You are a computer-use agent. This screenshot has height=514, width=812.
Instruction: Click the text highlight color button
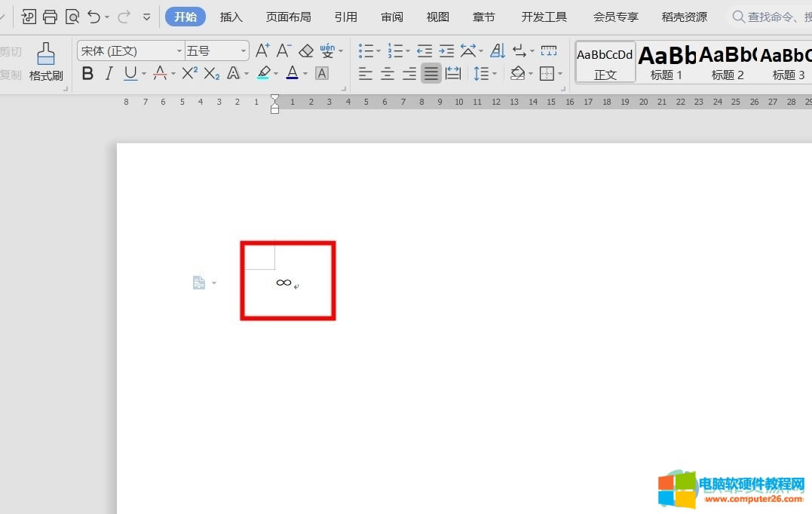point(263,73)
